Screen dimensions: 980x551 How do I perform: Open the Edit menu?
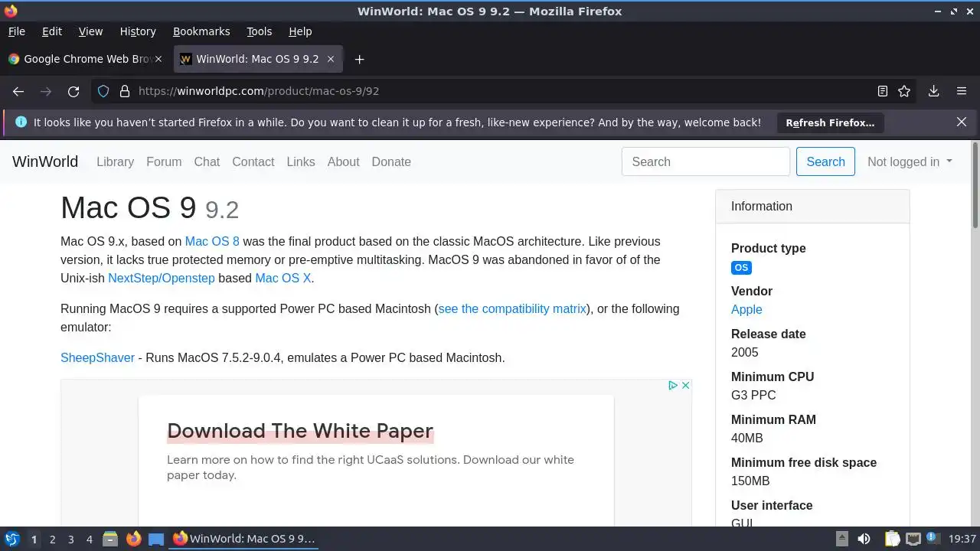[52, 31]
